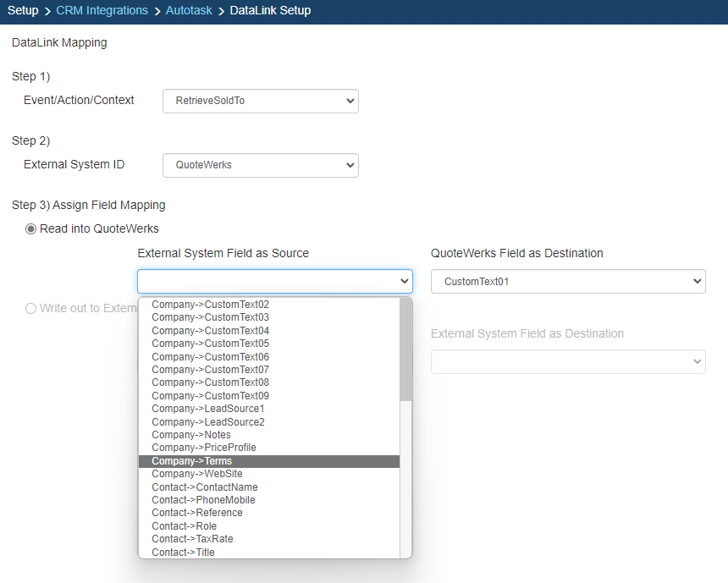Click the dropdown list scrollbar thumb
The image size is (728, 583).
(x=405, y=349)
